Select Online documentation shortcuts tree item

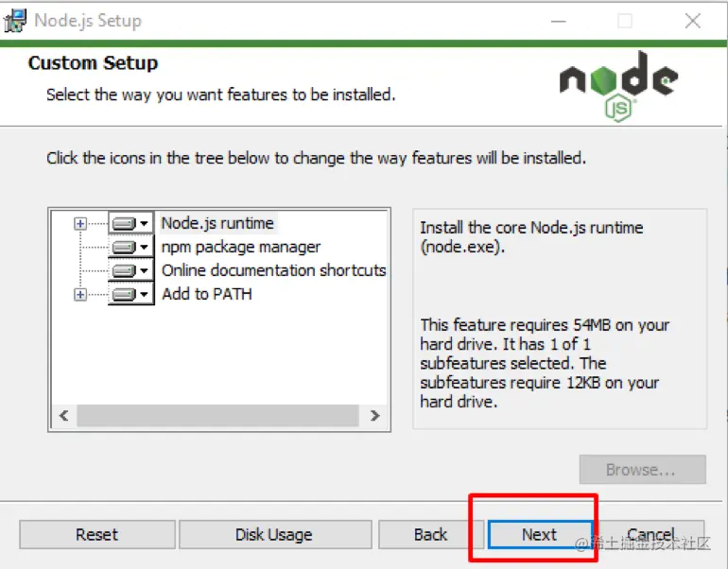(273, 270)
